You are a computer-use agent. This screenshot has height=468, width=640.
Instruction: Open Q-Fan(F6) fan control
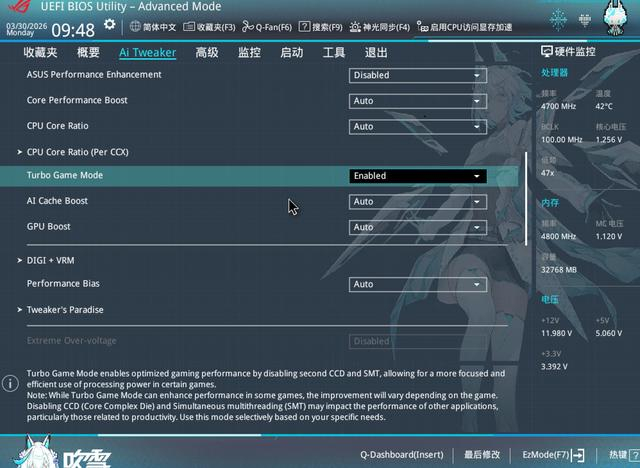point(267,27)
